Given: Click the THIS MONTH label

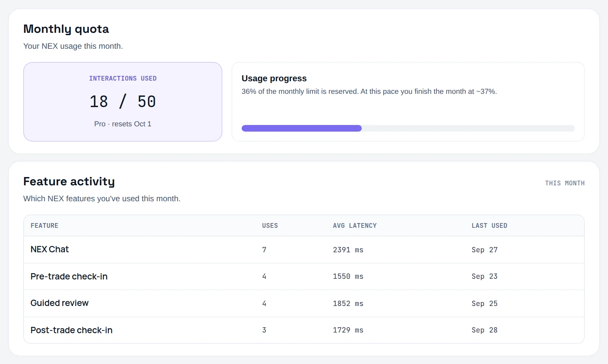Looking at the screenshot, I should (x=565, y=183).
